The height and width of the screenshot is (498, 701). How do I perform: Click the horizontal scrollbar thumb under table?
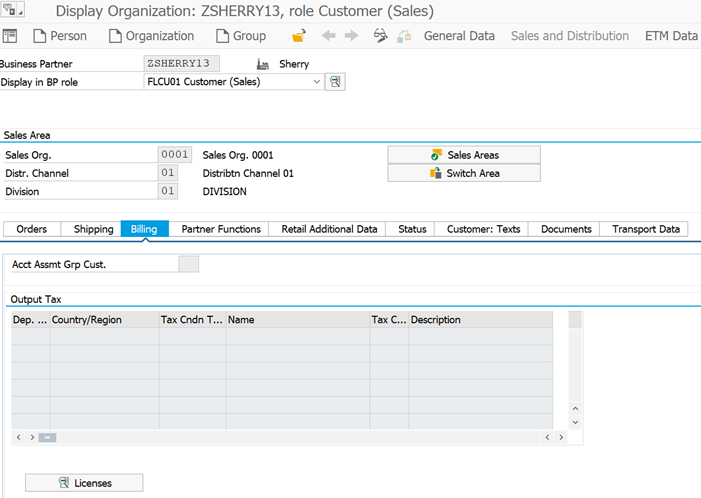point(47,437)
